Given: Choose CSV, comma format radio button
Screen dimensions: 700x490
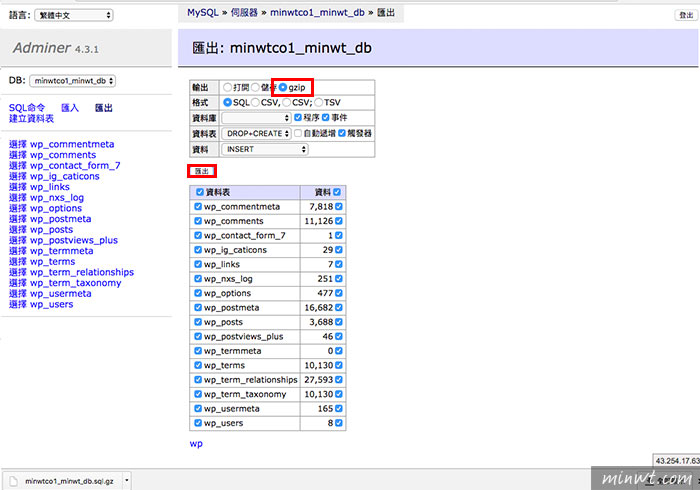Looking at the screenshot, I should click(255, 103).
